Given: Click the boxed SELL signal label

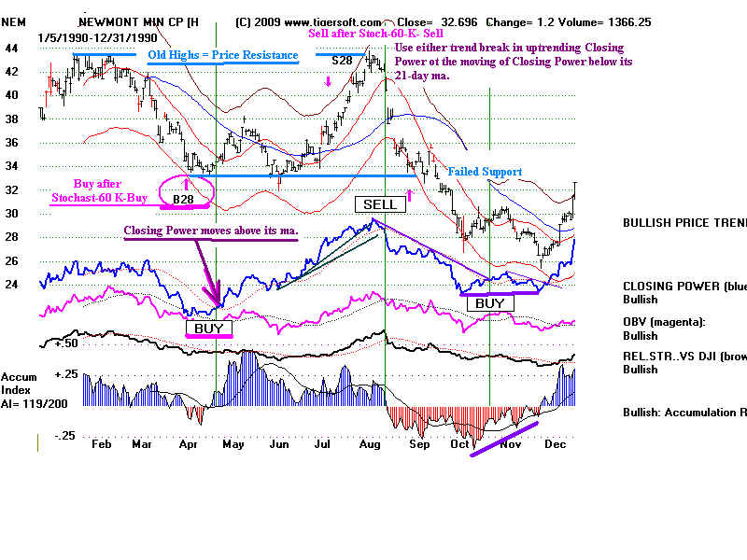Looking at the screenshot, I should click(x=378, y=203).
